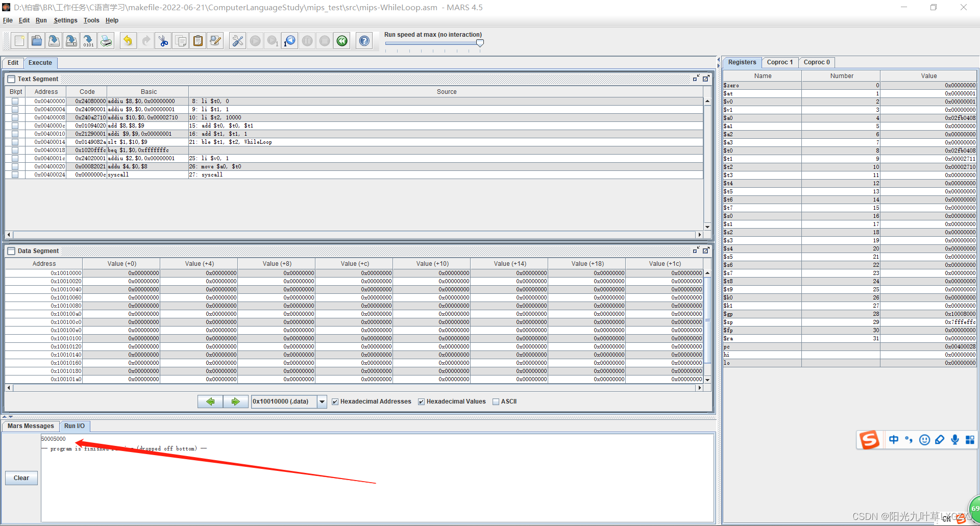Screen dimensions: 980x526
Task: Switch to the Mars Messages tab
Action: (31, 426)
